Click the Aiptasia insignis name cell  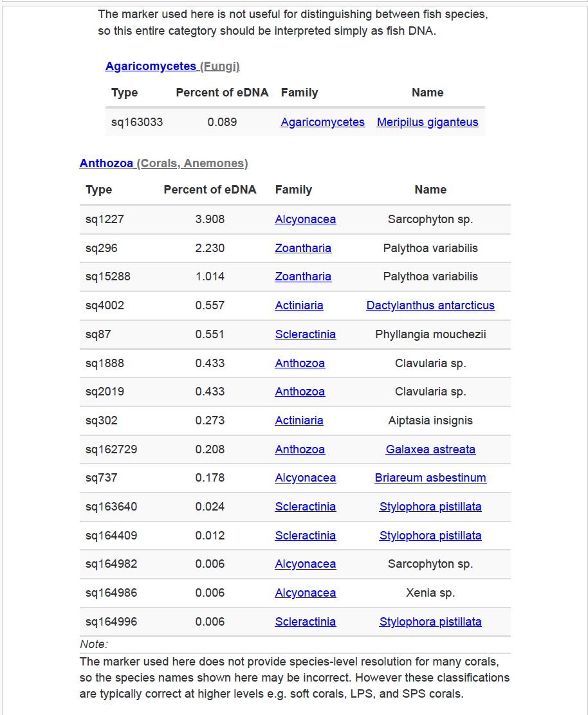(430, 421)
